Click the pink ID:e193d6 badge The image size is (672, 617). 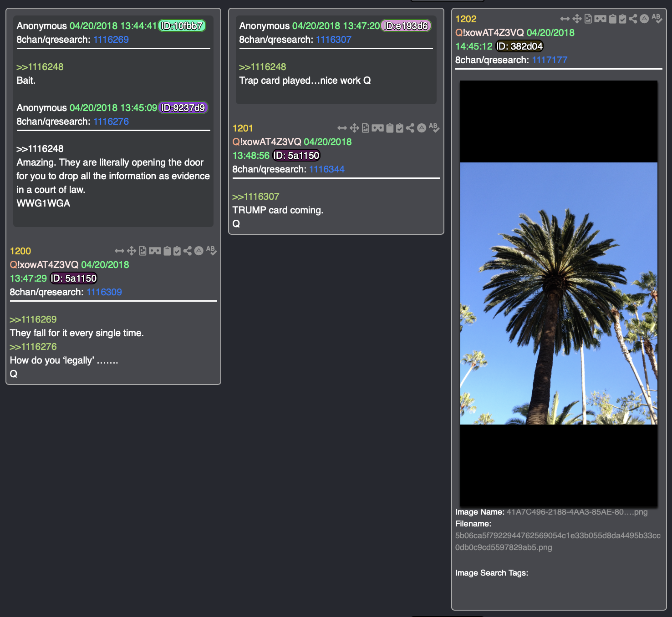click(406, 26)
